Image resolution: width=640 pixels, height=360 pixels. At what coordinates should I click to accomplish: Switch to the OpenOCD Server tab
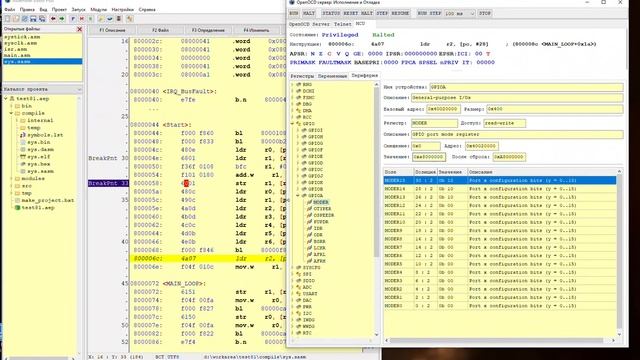tap(309, 24)
